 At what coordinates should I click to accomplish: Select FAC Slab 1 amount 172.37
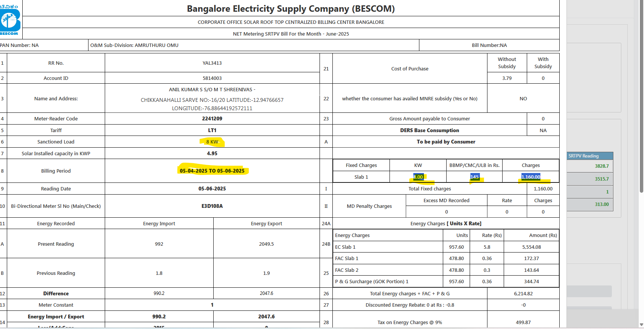tap(532, 259)
